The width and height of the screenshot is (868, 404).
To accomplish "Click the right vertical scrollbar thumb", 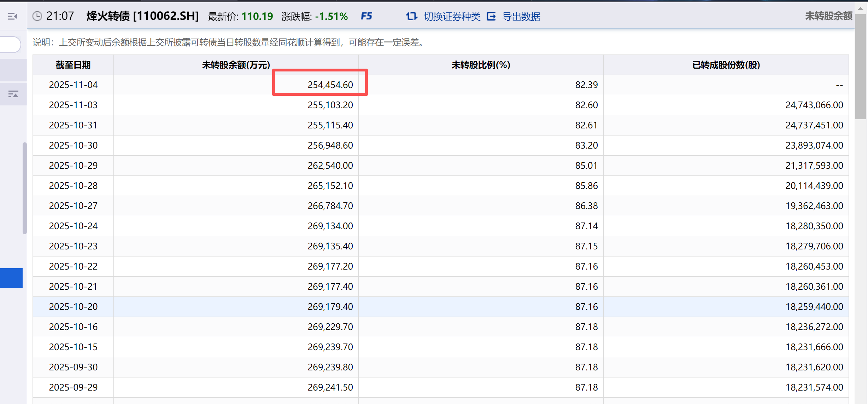I will 861,67.
